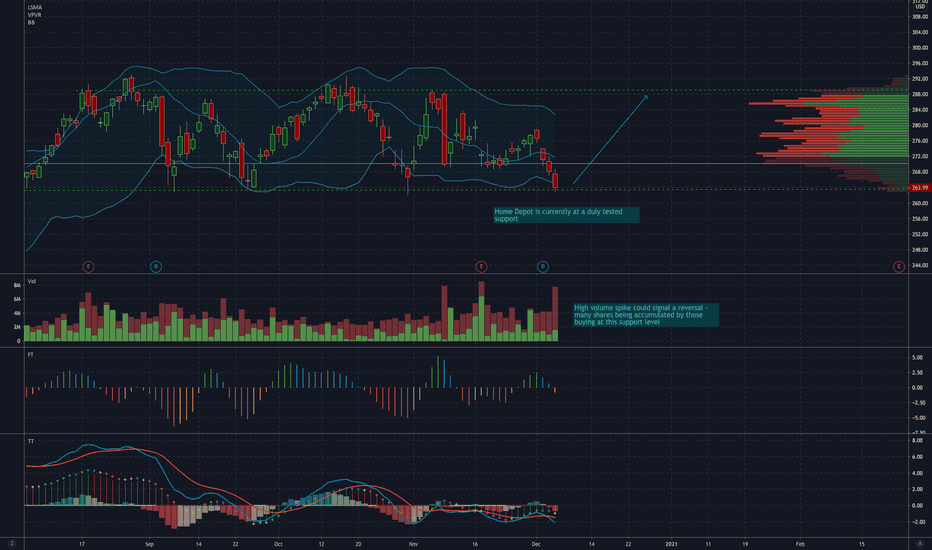Open the earnings E marker below the volume profile
Image resolution: width=932 pixels, height=550 pixels.
(899, 266)
